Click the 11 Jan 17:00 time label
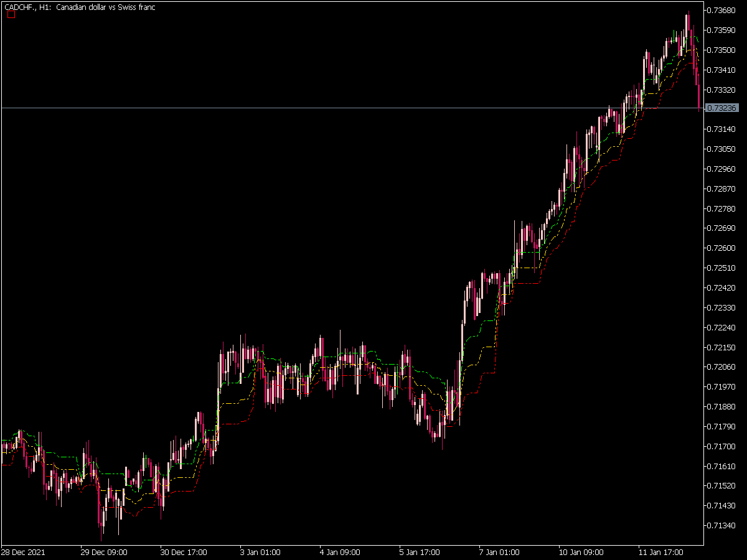The width and height of the screenshot is (747, 560). pyautogui.click(x=660, y=553)
